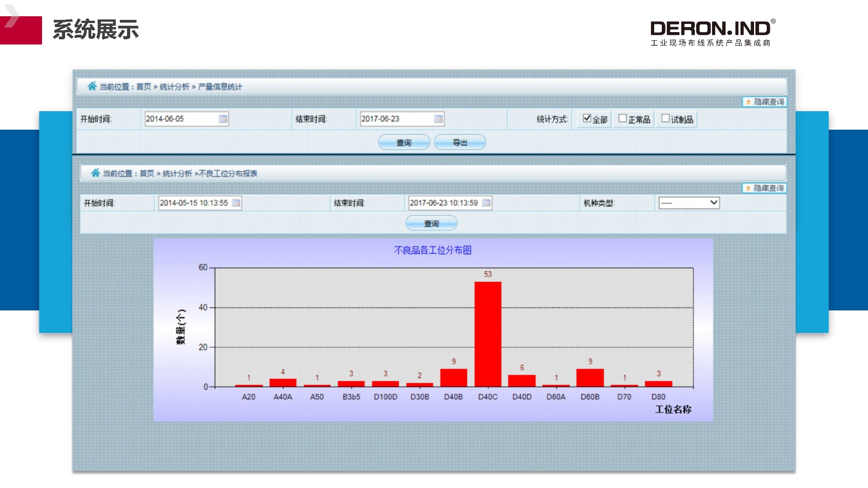Hide the lower query panel via the 隐藏查询 label

pos(769,188)
